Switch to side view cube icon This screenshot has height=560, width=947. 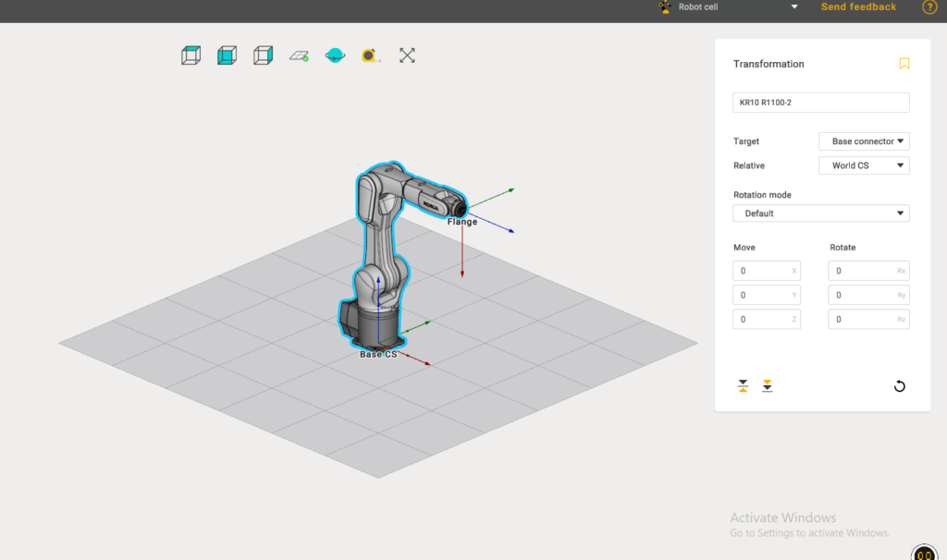point(263,55)
